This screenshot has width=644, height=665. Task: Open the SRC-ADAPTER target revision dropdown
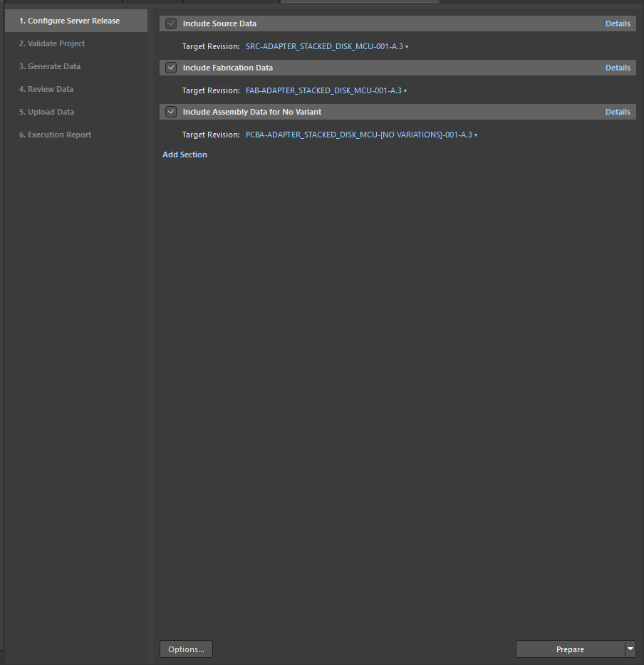[326, 46]
